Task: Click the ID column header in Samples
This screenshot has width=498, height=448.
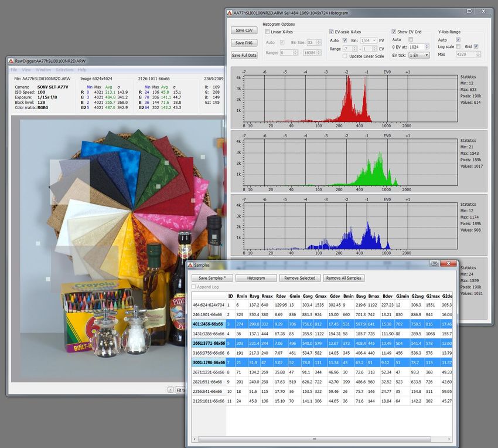Action: coord(231,296)
